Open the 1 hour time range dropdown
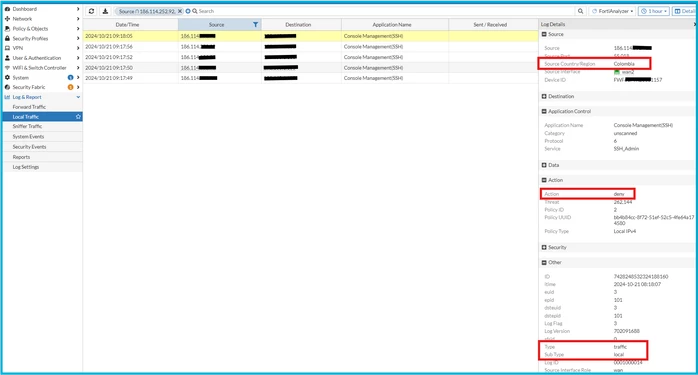Viewport: 698px width, 375px height. (x=653, y=11)
